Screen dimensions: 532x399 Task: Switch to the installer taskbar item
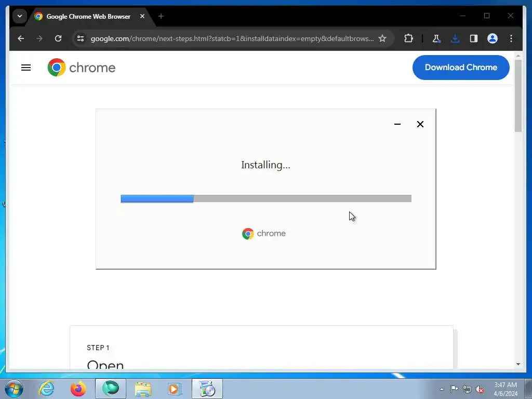(207, 389)
